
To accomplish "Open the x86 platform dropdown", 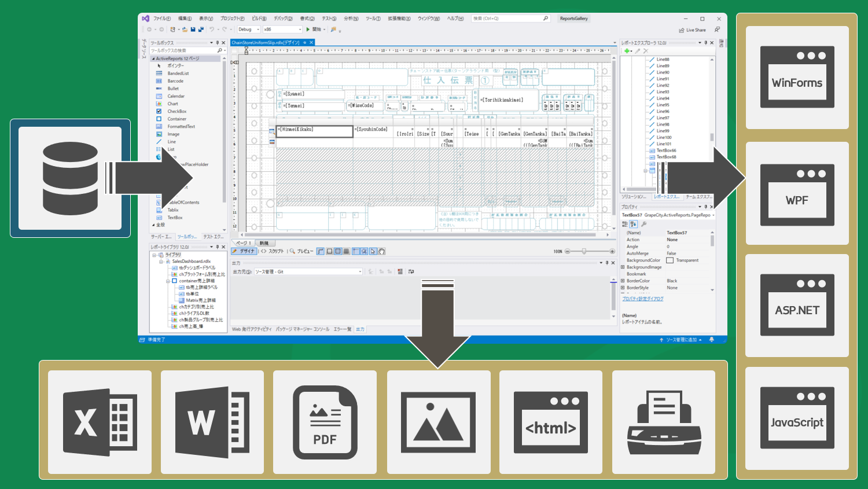I will [282, 29].
